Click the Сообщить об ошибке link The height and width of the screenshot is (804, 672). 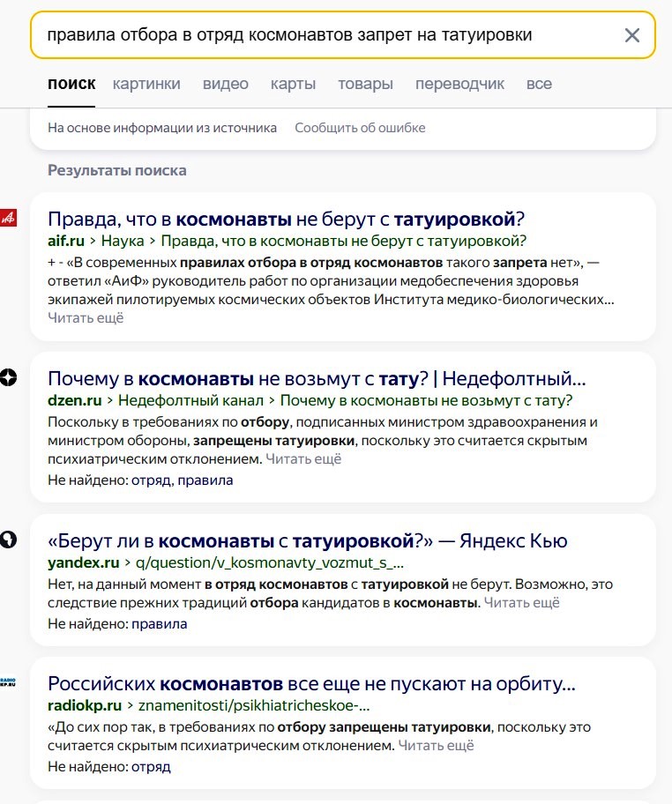point(360,128)
